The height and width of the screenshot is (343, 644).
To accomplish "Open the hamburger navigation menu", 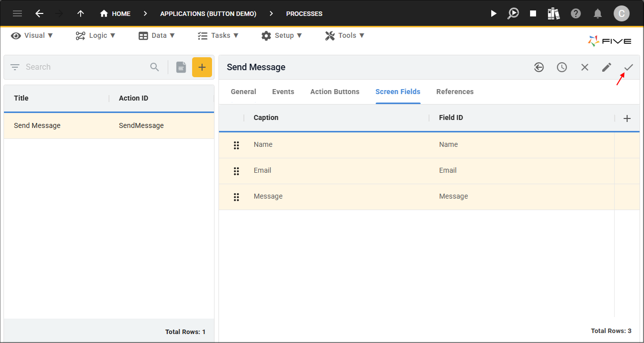I will (17, 13).
